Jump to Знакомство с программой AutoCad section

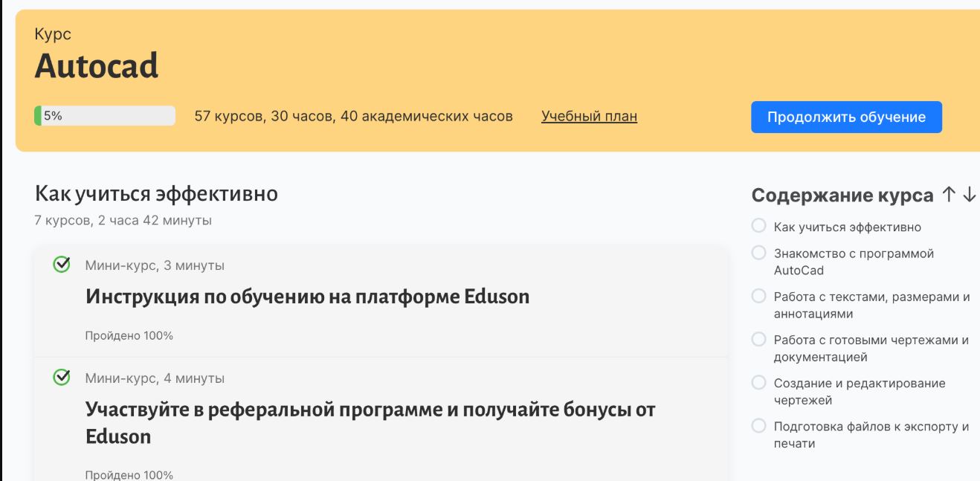tap(854, 262)
